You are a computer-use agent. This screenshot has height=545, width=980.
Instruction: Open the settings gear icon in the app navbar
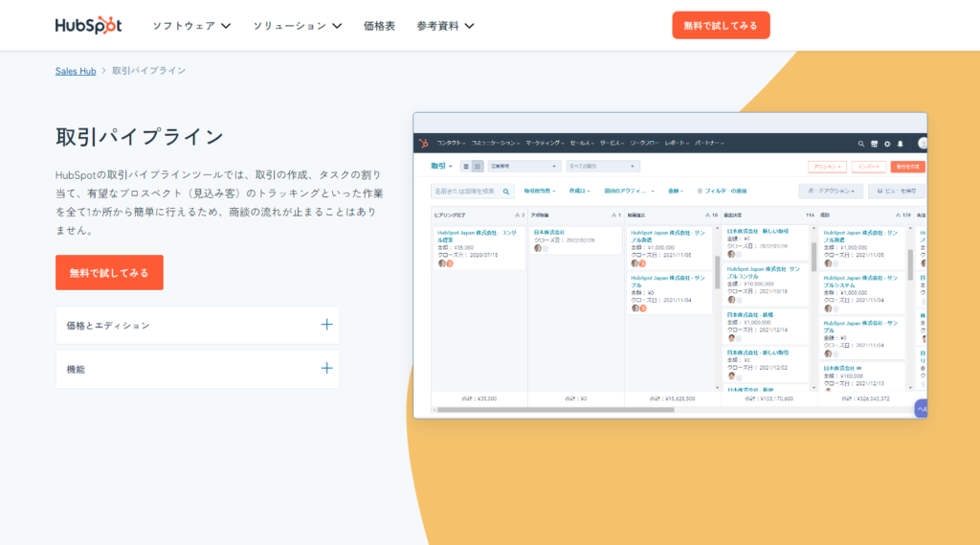click(x=887, y=144)
